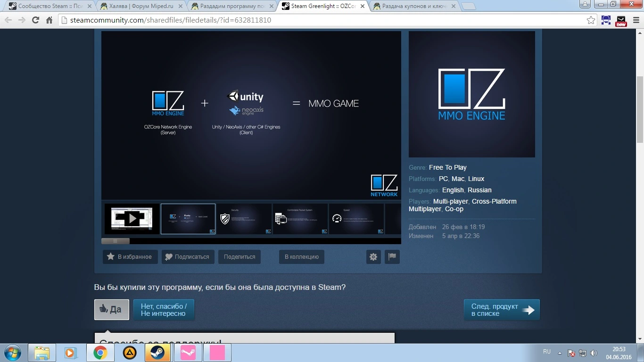The width and height of the screenshot is (644, 362).
Task: Open a new browser tab
Action: tap(468, 6)
